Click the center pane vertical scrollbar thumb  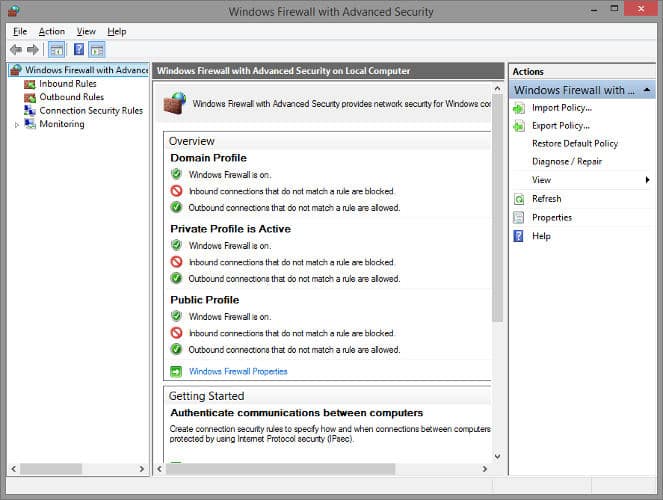497,208
